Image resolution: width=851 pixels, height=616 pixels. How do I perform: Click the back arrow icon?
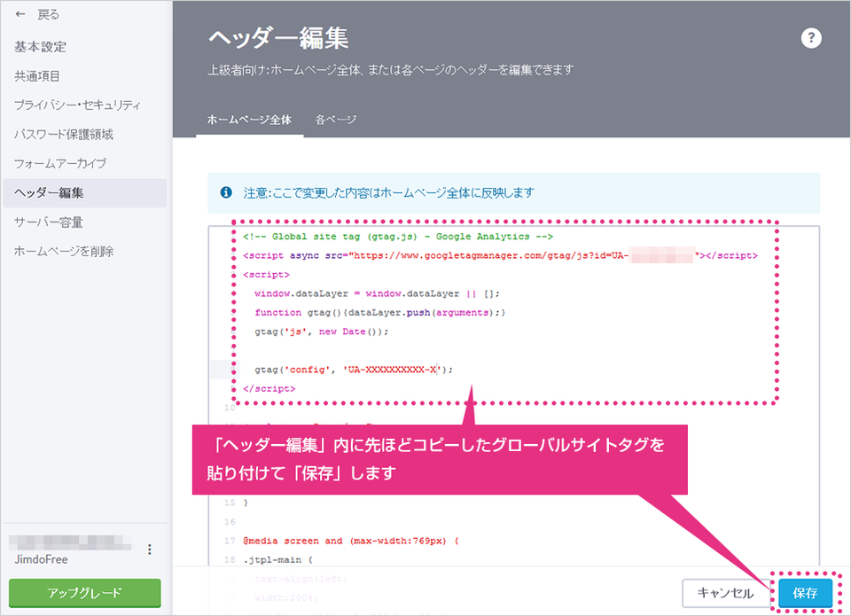point(20,14)
